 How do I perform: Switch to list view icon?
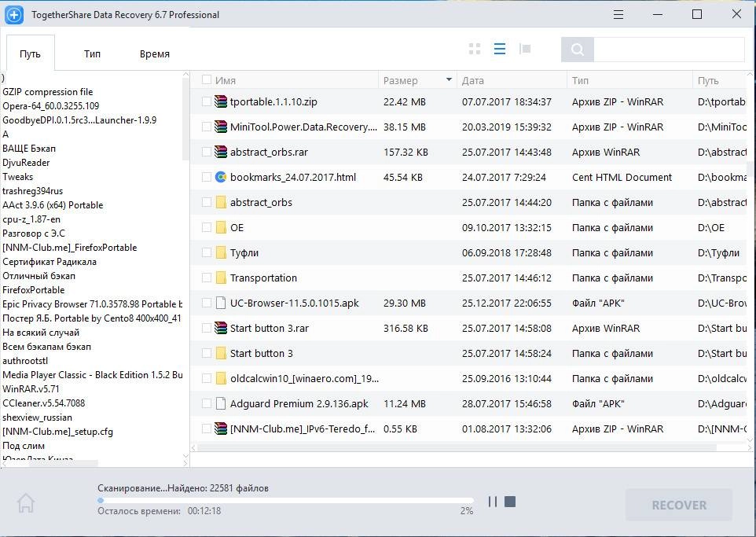pyautogui.click(x=500, y=49)
